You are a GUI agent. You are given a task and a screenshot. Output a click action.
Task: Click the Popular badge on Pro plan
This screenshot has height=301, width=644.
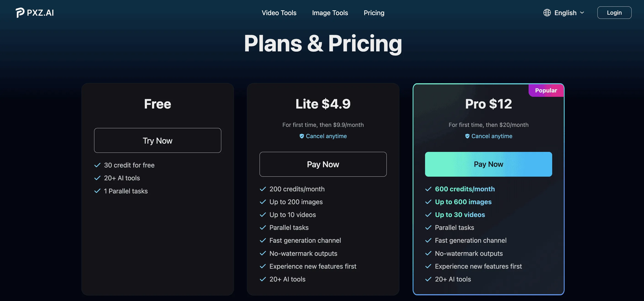(546, 90)
